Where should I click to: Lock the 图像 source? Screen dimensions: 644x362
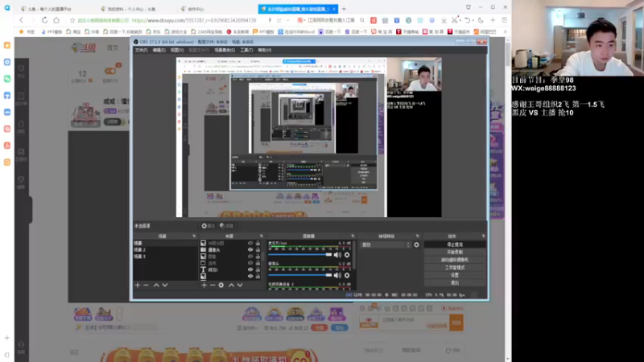pos(258,257)
